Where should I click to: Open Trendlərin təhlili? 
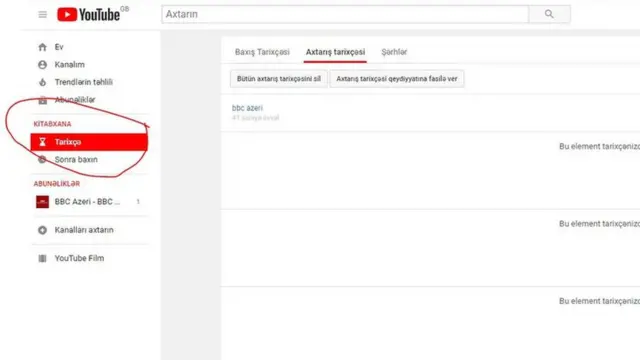[84, 82]
